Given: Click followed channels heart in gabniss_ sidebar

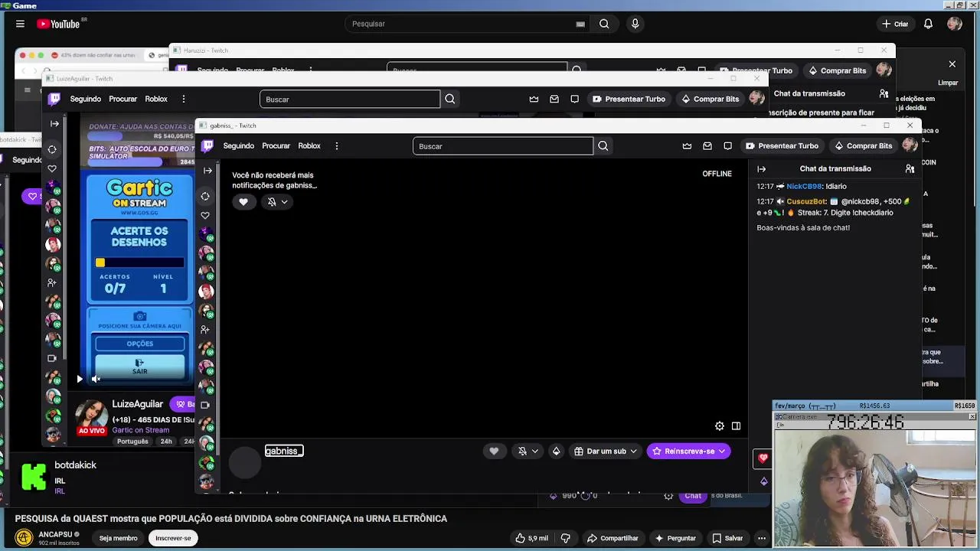Looking at the screenshot, I should click(205, 216).
